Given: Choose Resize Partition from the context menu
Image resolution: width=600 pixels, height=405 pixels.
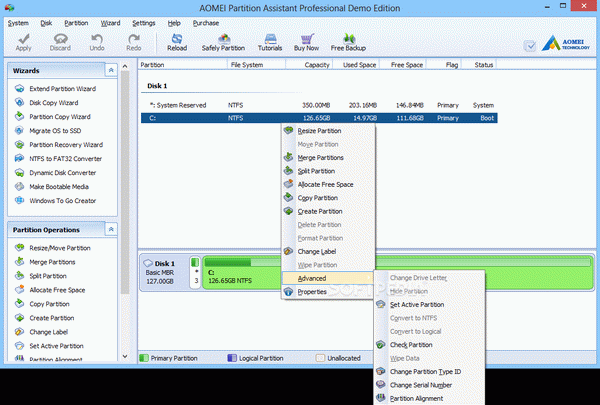Looking at the screenshot, I should coord(328,131).
